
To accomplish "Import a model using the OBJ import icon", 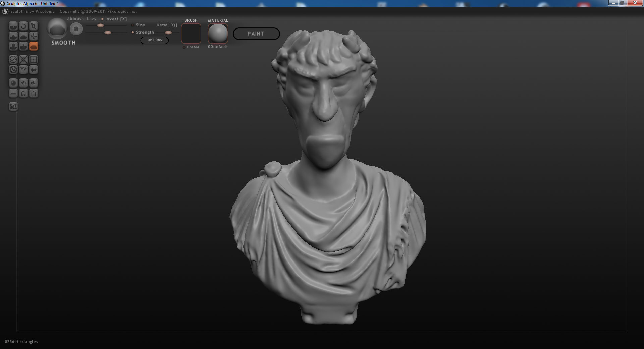I will [x=23, y=83].
